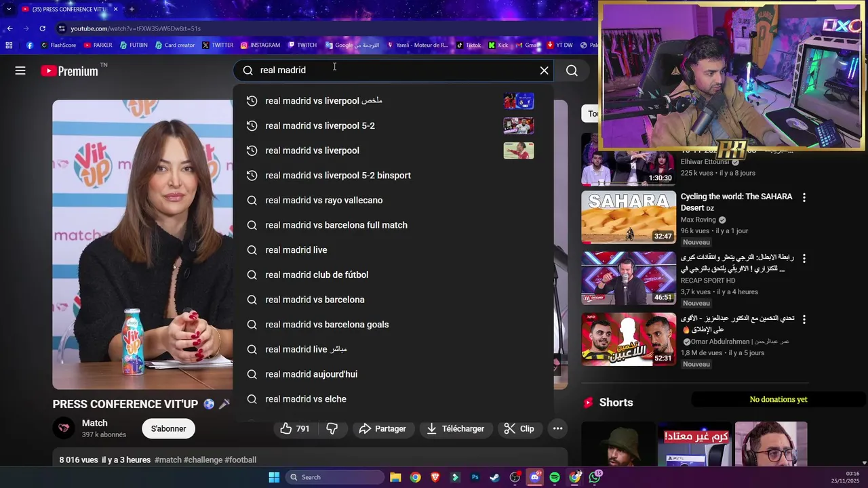Run the search with the magnifier button
This screenshot has width=868, height=488.
click(572, 70)
